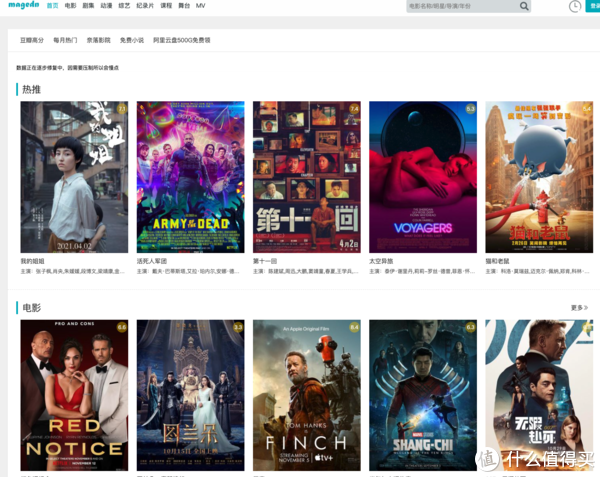
Task: Click the 阿里云盘500G免费领 link
Action: point(182,40)
